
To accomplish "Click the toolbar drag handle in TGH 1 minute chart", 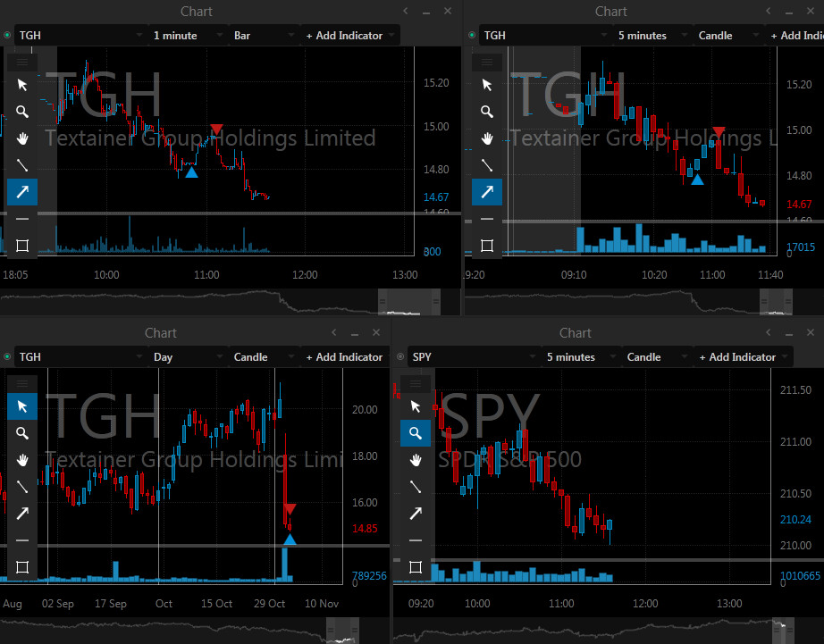I will click(x=22, y=62).
